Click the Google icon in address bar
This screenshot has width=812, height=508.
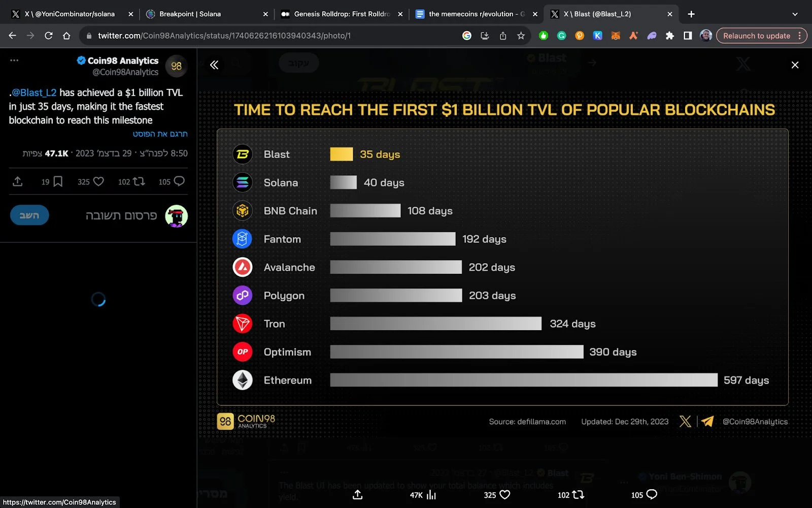click(467, 36)
